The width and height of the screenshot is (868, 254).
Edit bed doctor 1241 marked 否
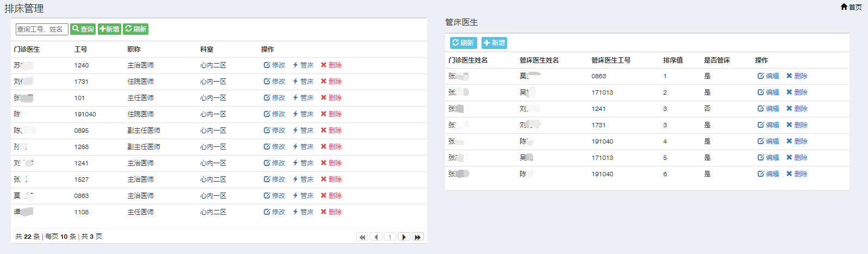(769, 109)
